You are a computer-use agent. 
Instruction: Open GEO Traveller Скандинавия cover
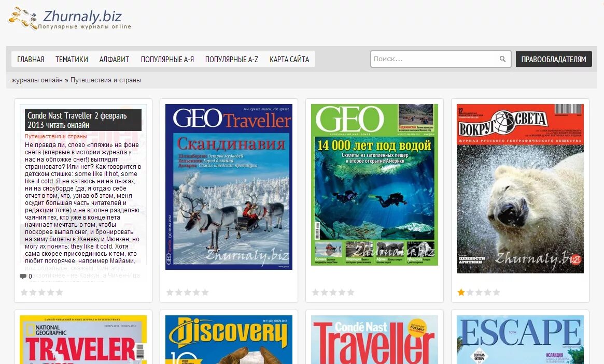tap(229, 186)
